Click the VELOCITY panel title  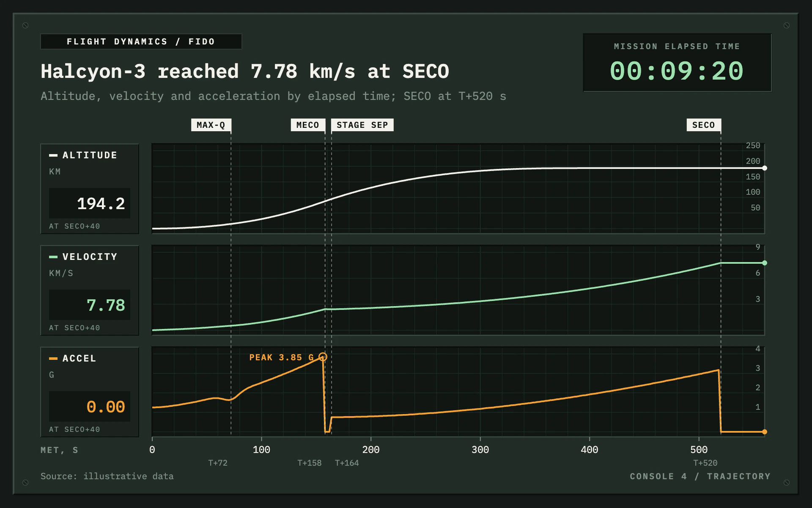[90, 257]
